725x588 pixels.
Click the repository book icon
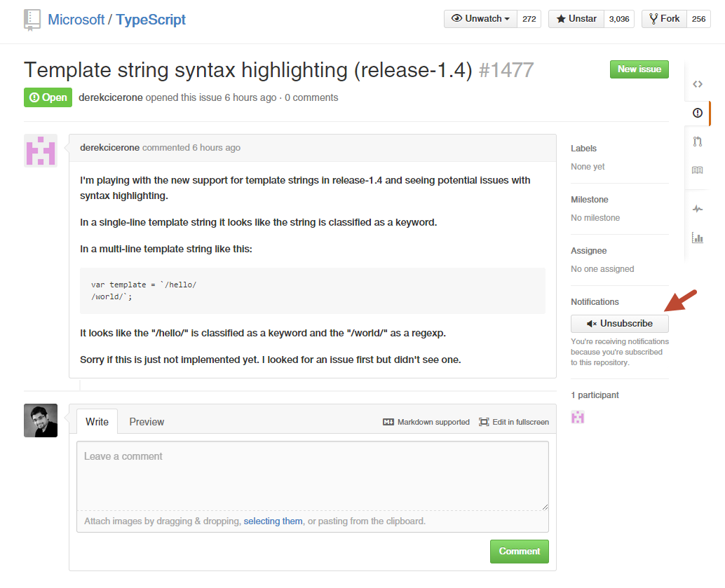pyautogui.click(x=32, y=20)
